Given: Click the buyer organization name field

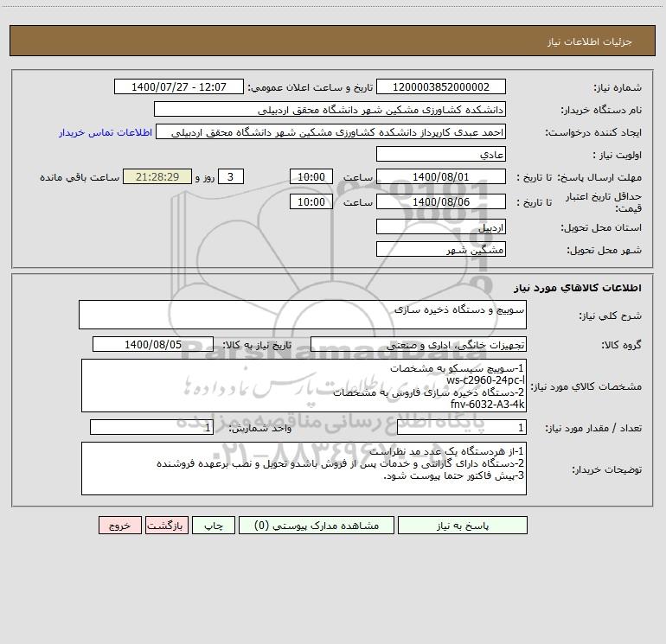Looking at the screenshot, I should click(x=330, y=110).
